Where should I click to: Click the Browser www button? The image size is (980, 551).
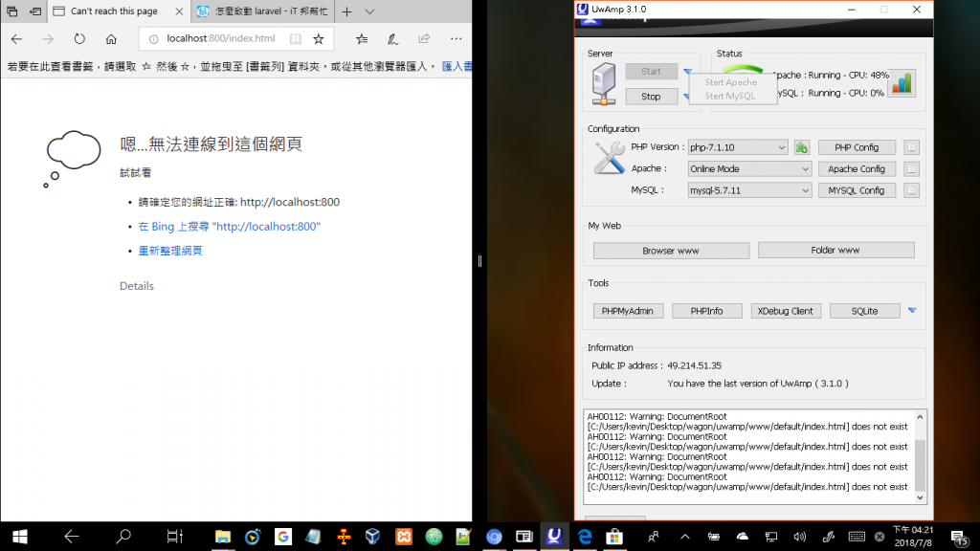pos(671,251)
